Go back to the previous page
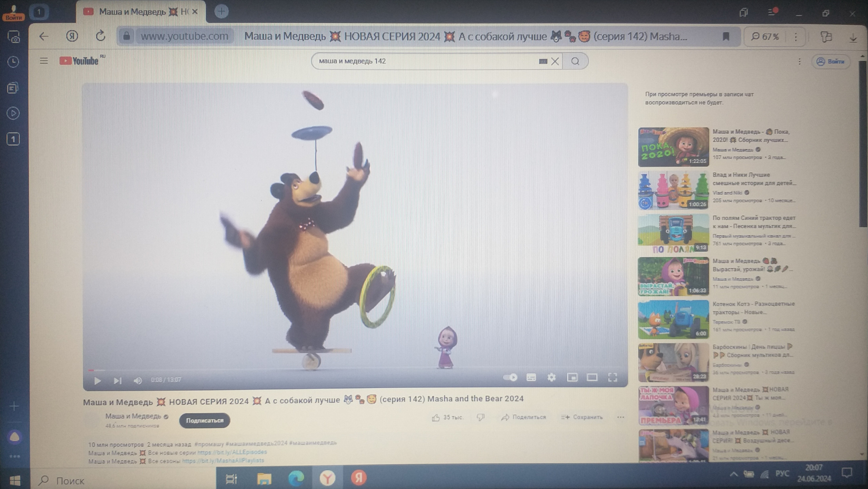This screenshot has height=489, width=868. (44, 36)
